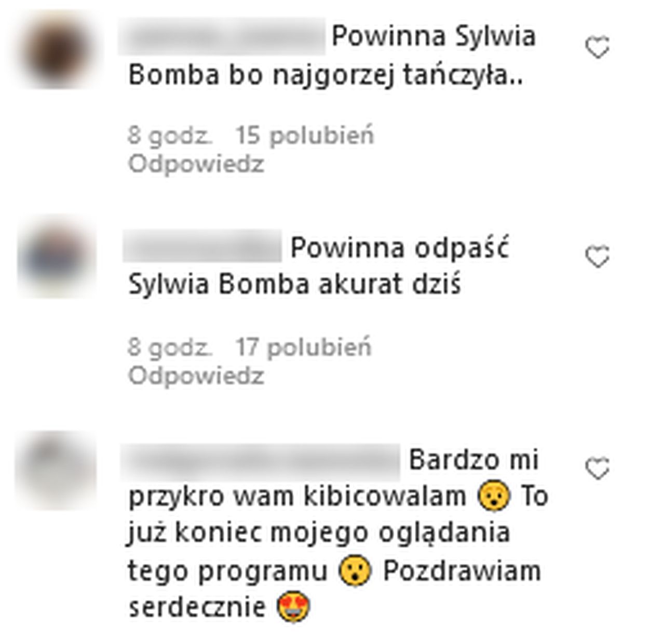649x644 pixels.
Task: Open blurred username before 'Powinna odpaść'
Action: click(x=202, y=246)
